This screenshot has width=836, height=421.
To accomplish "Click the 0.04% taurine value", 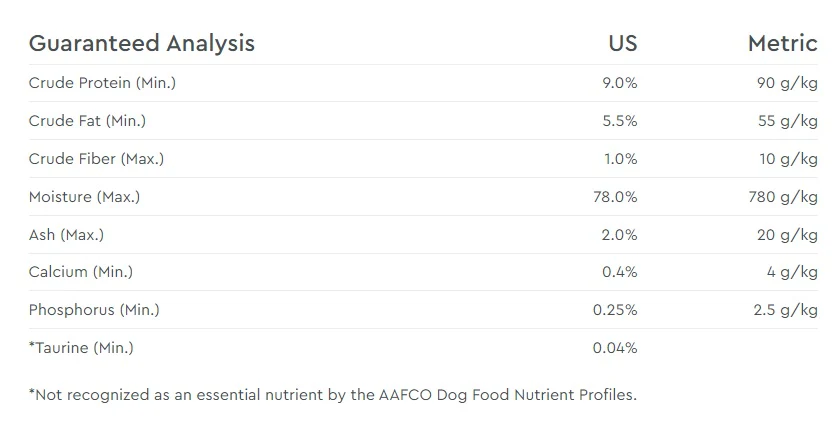I will (x=615, y=347).
